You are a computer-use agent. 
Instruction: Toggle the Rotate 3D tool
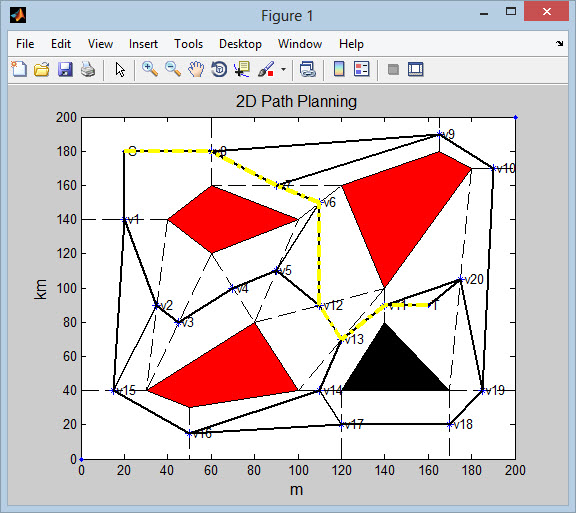tap(219, 69)
